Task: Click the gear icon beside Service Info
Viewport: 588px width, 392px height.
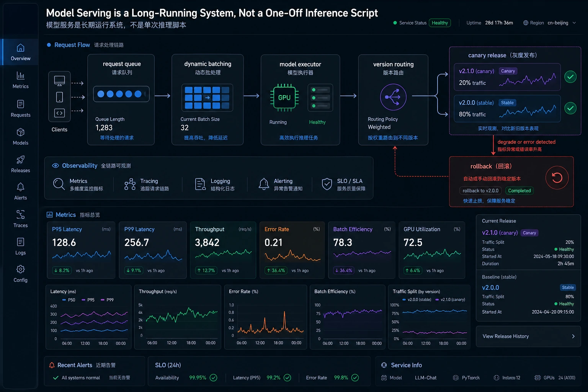Action: tap(384, 365)
